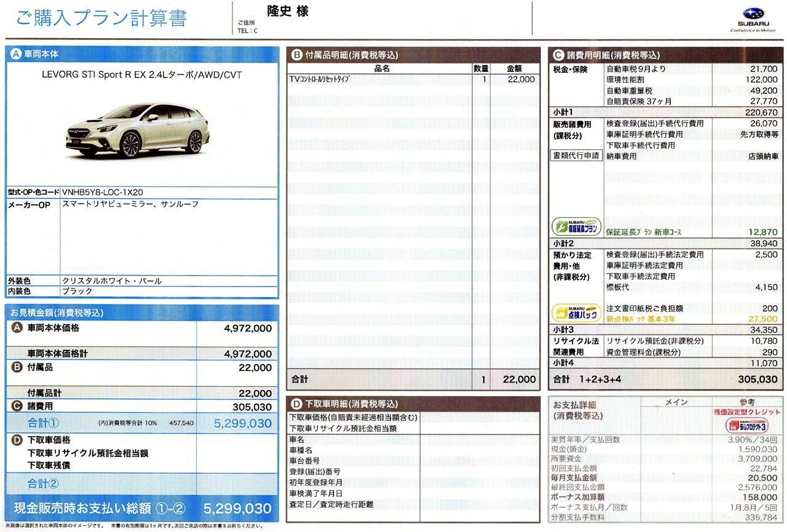Click 自動車税9月より amount 21,700
787x532 pixels.
pos(764,69)
